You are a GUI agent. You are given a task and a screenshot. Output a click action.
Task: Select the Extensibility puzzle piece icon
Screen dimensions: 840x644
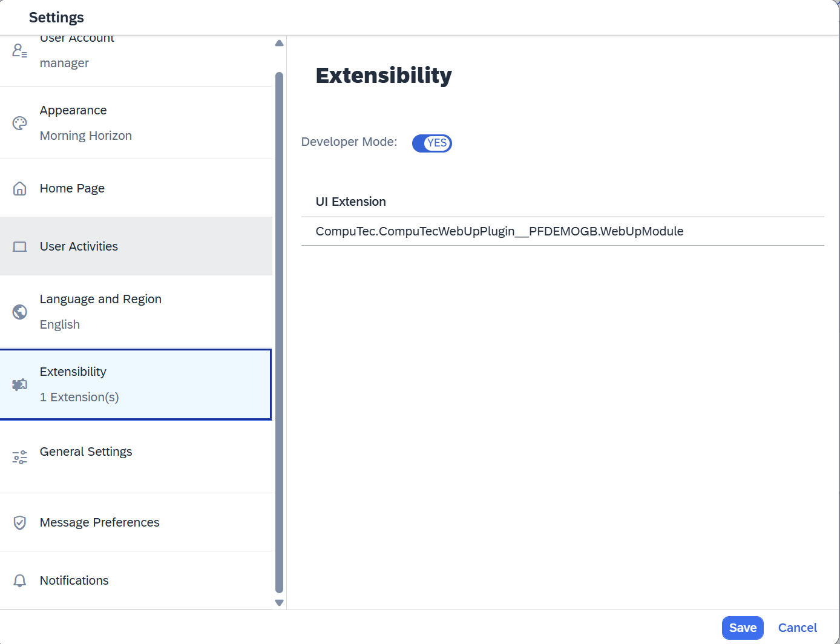[19, 384]
